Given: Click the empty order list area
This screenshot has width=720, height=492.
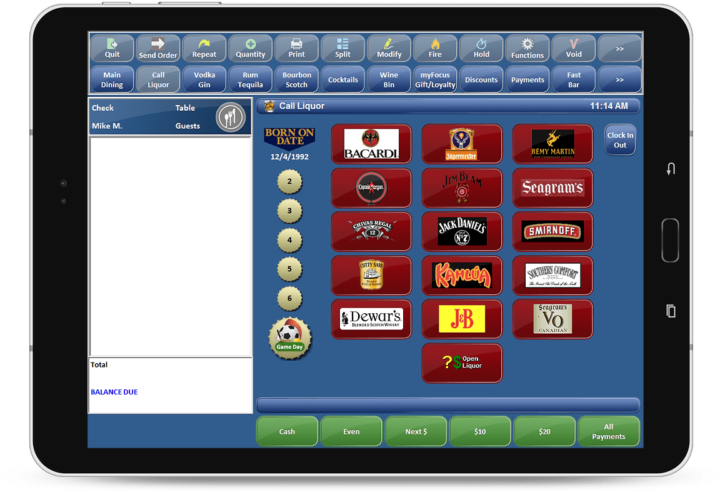Looking at the screenshot, I should pos(170,246).
